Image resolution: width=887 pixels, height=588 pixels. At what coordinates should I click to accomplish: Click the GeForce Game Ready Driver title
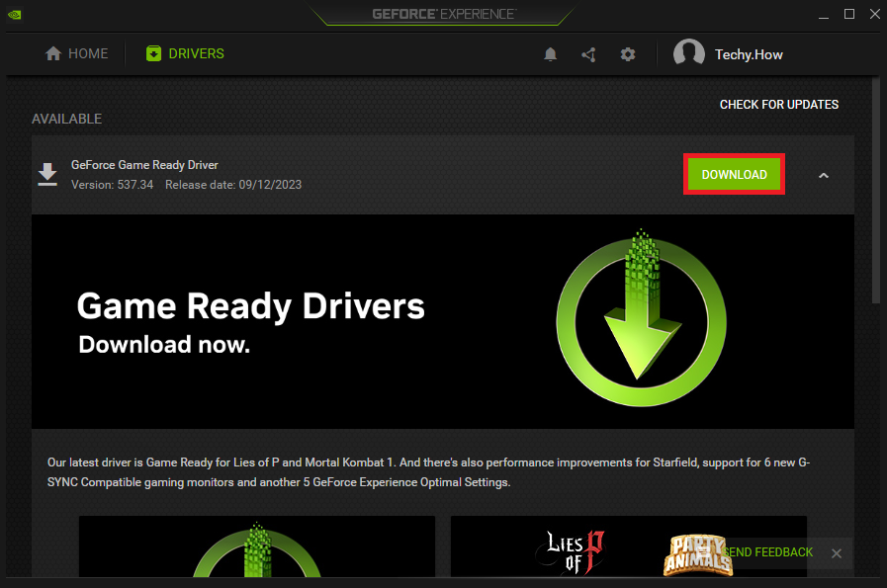(x=144, y=165)
